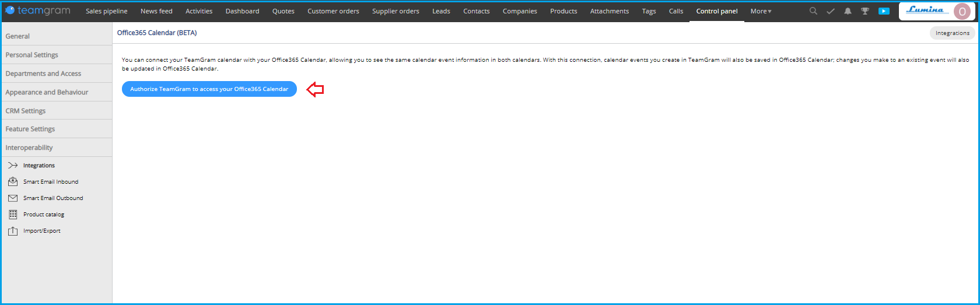Open Import/Export settings

pyautogui.click(x=42, y=231)
